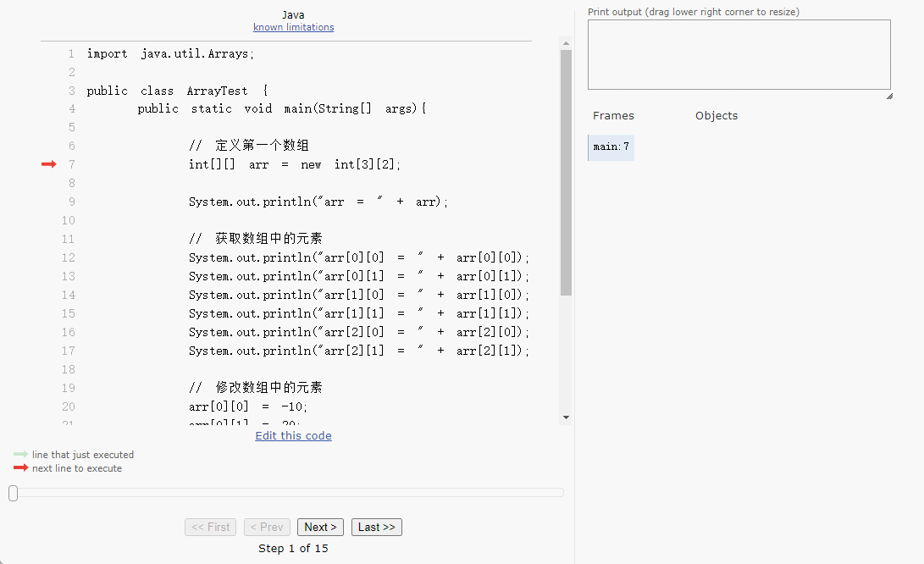The width and height of the screenshot is (924, 564).
Task: Jump to end with Last >> button
Action: pyautogui.click(x=376, y=527)
